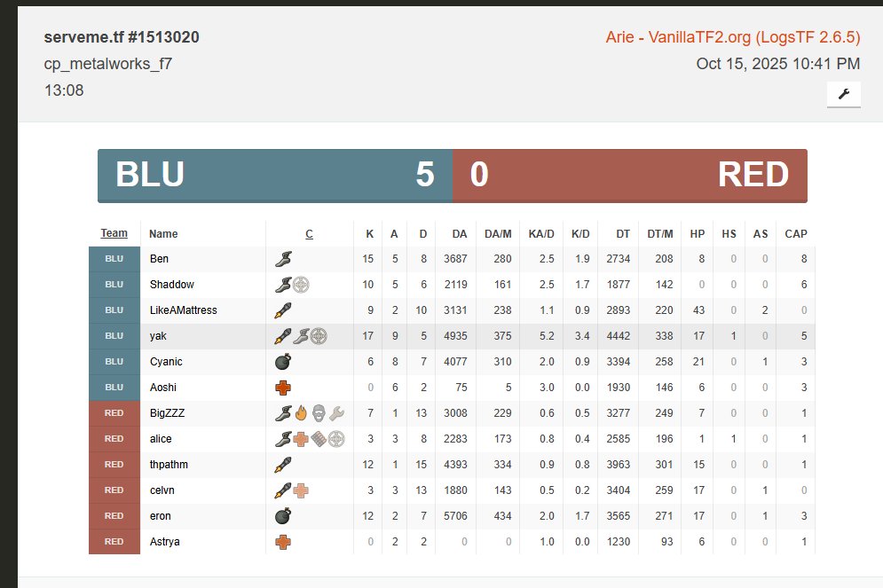The width and height of the screenshot is (883, 588).
Task: Open the player menu for thpathm
Action: tap(169, 465)
